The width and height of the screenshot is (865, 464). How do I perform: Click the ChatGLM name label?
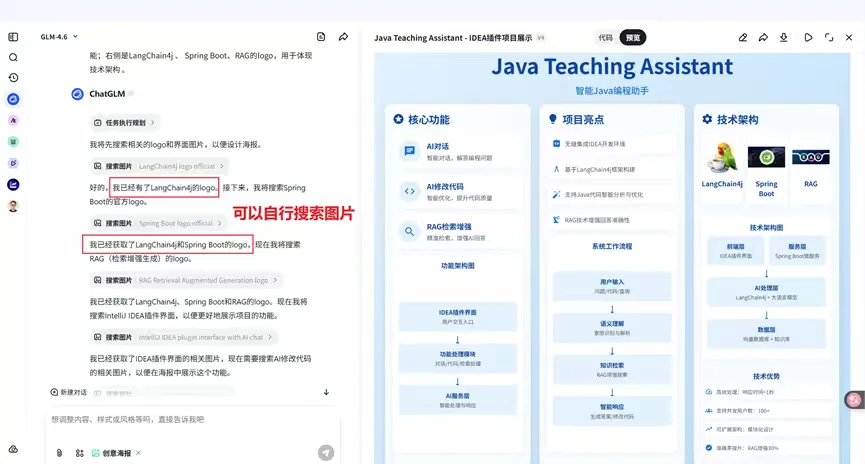point(107,94)
